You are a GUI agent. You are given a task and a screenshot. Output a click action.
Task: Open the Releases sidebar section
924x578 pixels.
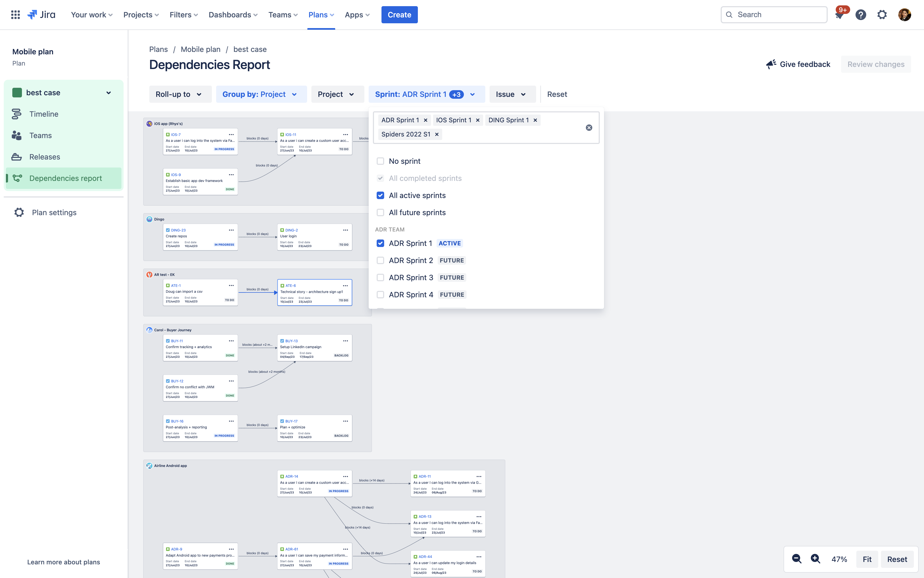tap(44, 157)
